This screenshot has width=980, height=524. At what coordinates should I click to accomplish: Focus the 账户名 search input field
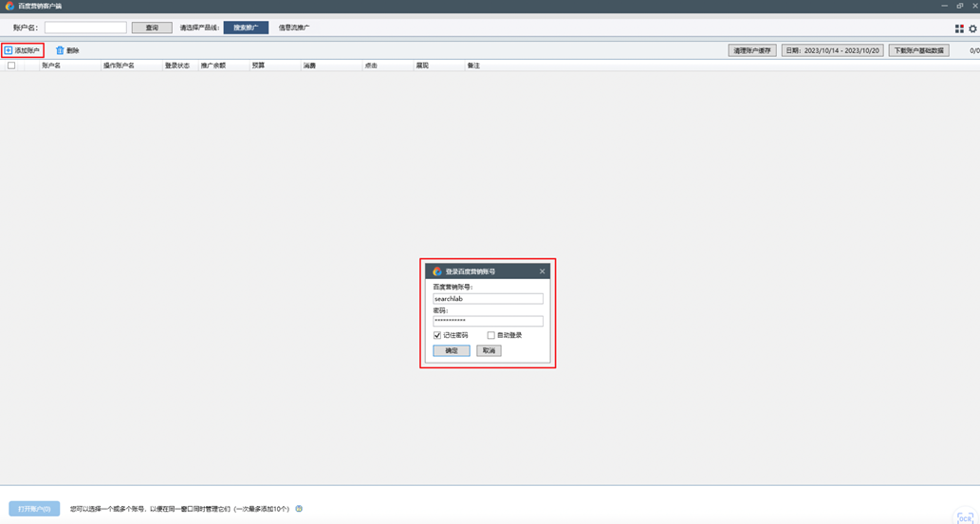[x=85, y=28]
